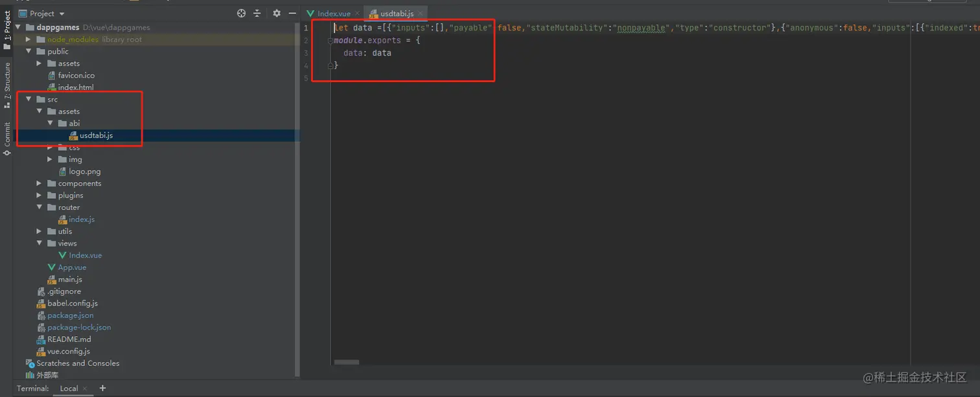Click the JS file icon beside main.js
This screenshot has width=980, height=397.
click(x=52, y=279)
